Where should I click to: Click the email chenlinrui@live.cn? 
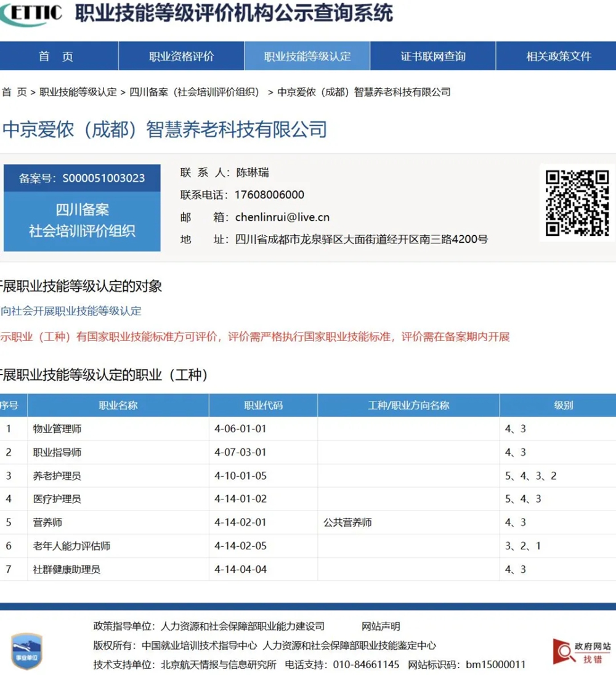tap(282, 217)
